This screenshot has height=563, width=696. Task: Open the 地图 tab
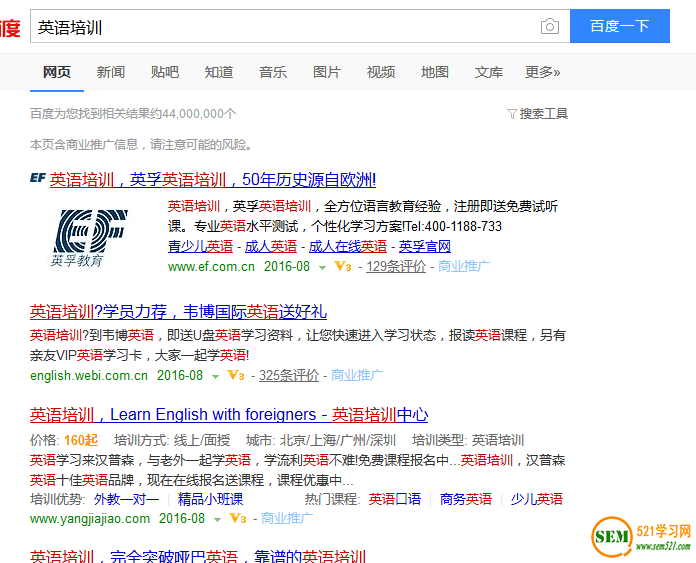coord(435,72)
